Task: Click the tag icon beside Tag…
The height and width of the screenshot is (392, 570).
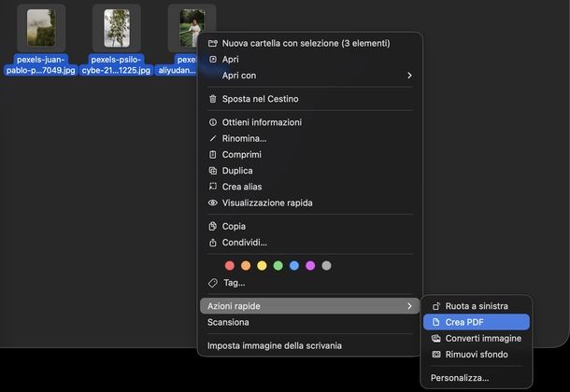Action: pyautogui.click(x=213, y=283)
